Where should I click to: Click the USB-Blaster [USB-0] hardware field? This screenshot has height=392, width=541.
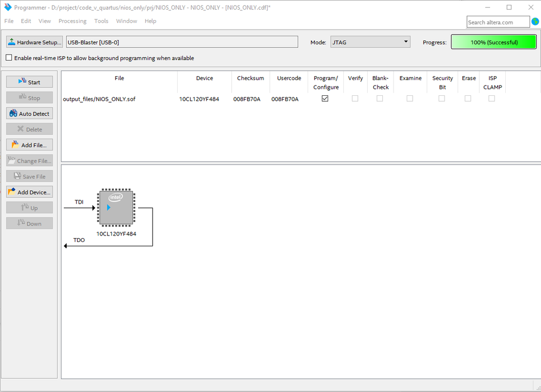pyautogui.click(x=182, y=42)
